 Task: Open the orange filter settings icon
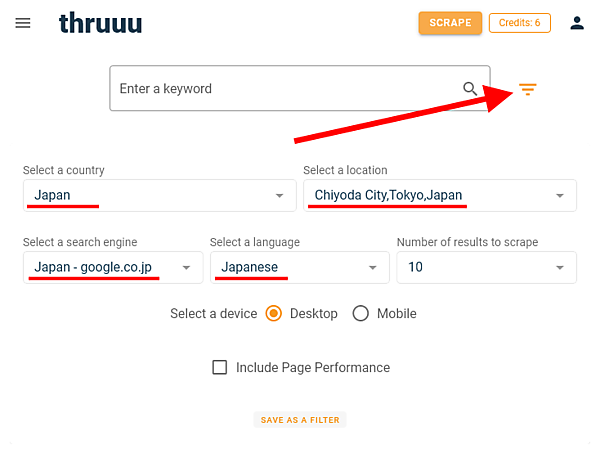(x=528, y=90)
